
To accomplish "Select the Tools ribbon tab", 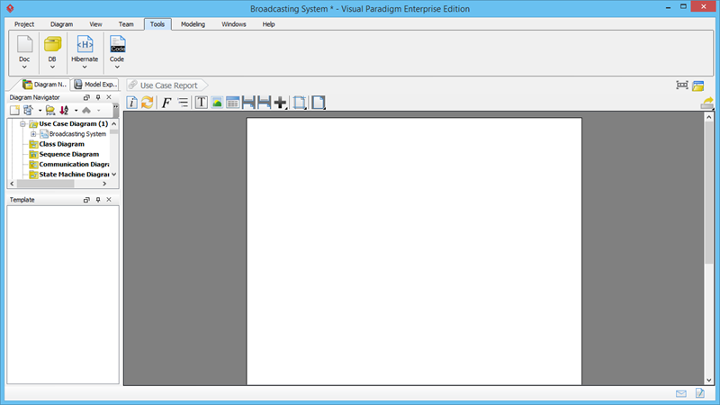I will tap(158, 24).
